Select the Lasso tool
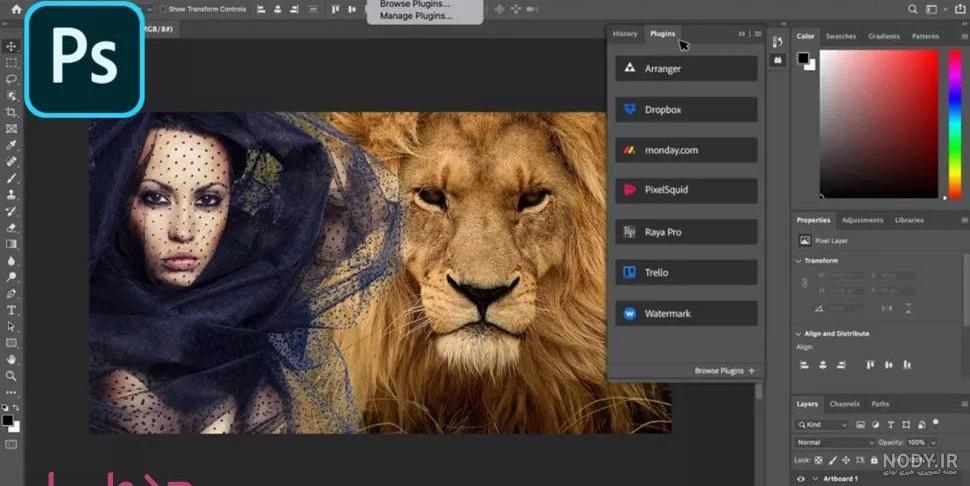The height and width of the screenshot is (486, 970). click(11, 79)
